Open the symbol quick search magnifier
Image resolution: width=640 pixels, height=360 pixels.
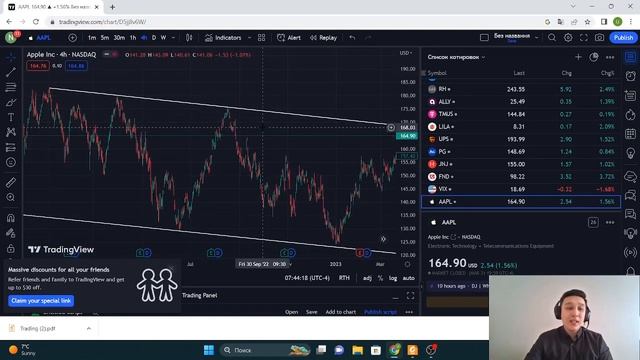click(x=552, y=38)
